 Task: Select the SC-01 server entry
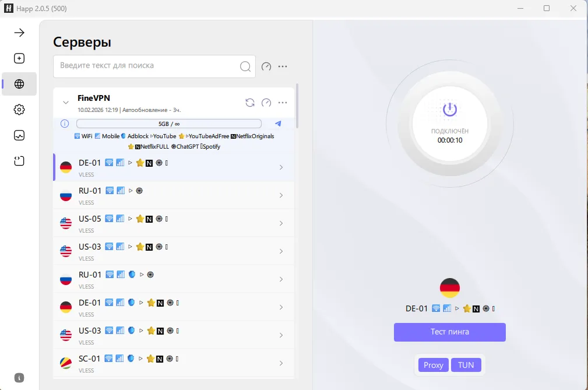[169, 363]
